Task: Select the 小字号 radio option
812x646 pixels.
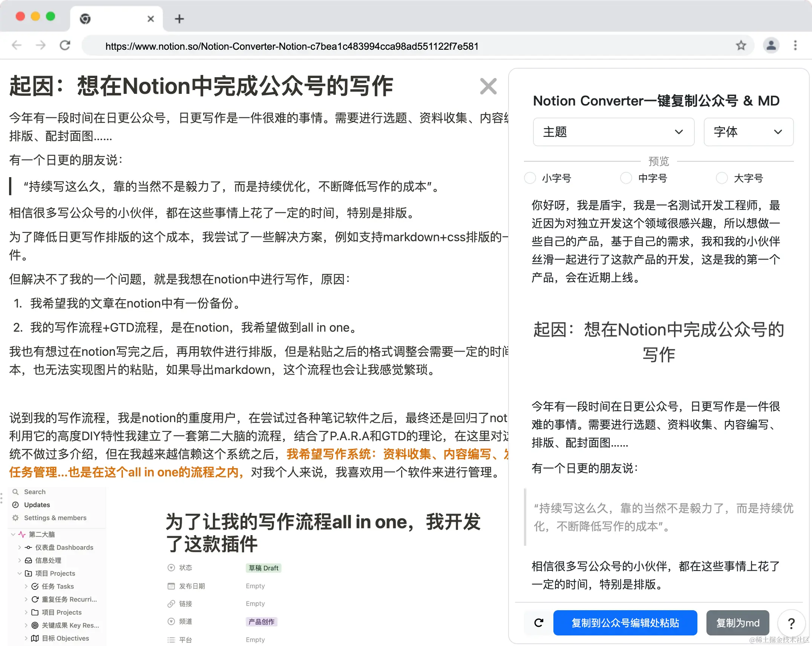Action: pos(530,178)
